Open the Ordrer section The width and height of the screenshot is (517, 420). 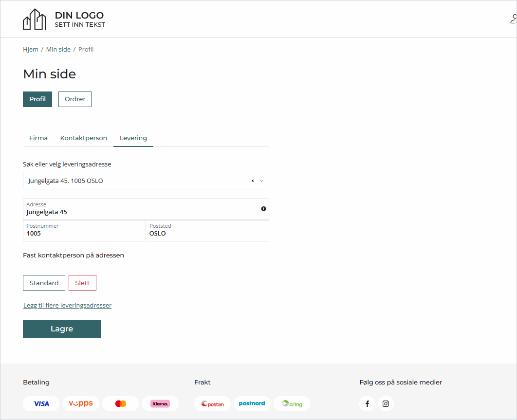(75, 99)
